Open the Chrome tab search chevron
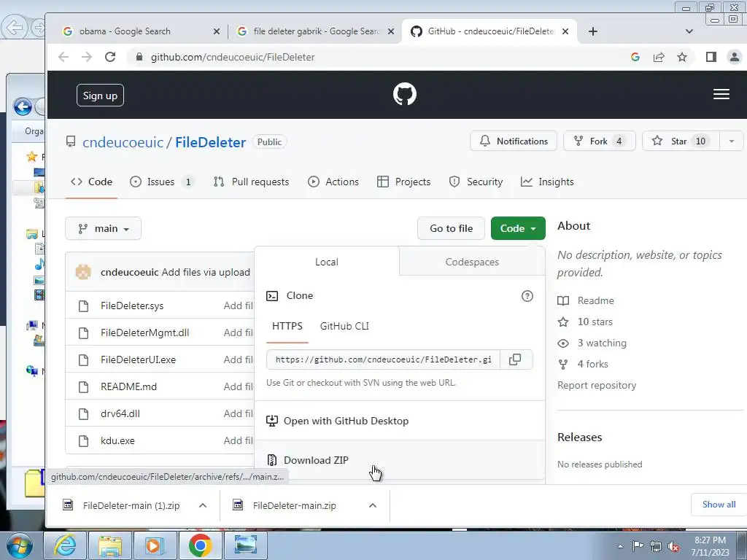 pos(689,31)
